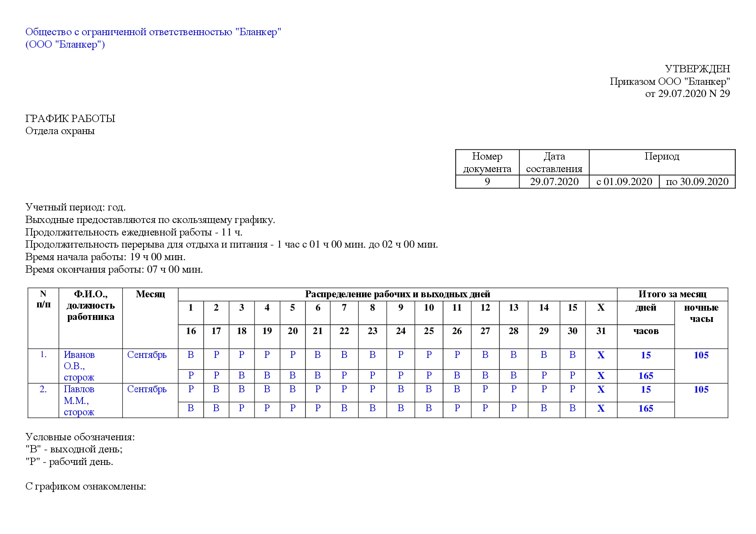
Task: Click Иванов's hours total 165
Action: coord(646,376)
